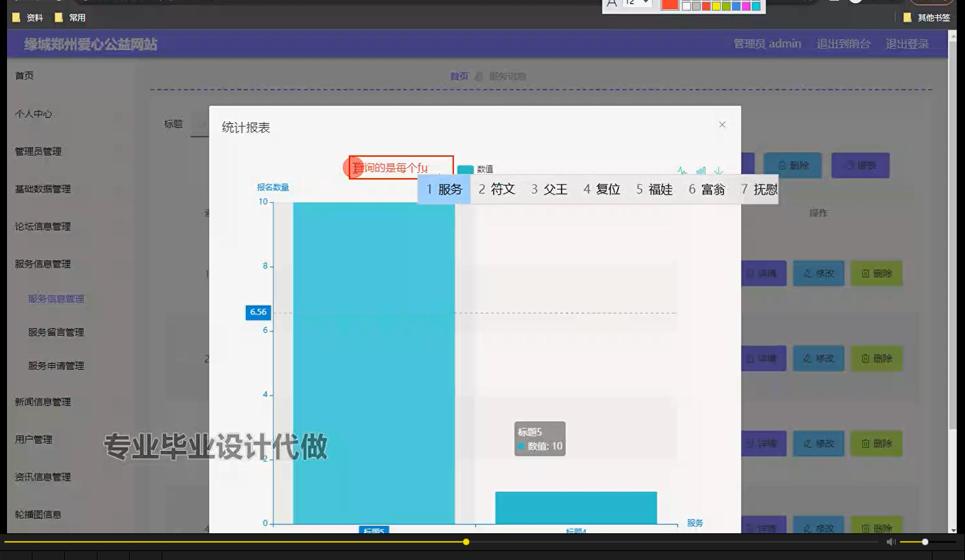
Task: Mute the video with speaker icon
Action: (x=891, y=542)
